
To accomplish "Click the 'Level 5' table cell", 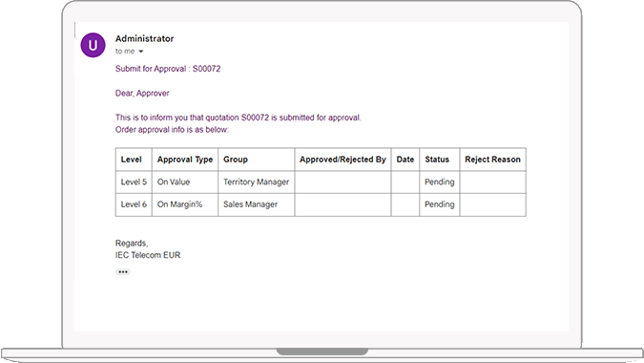I will pos(134,181).
